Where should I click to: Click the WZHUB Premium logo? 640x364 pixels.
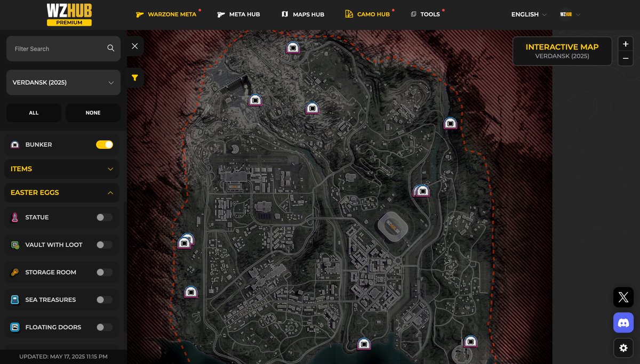coord(69,14)
